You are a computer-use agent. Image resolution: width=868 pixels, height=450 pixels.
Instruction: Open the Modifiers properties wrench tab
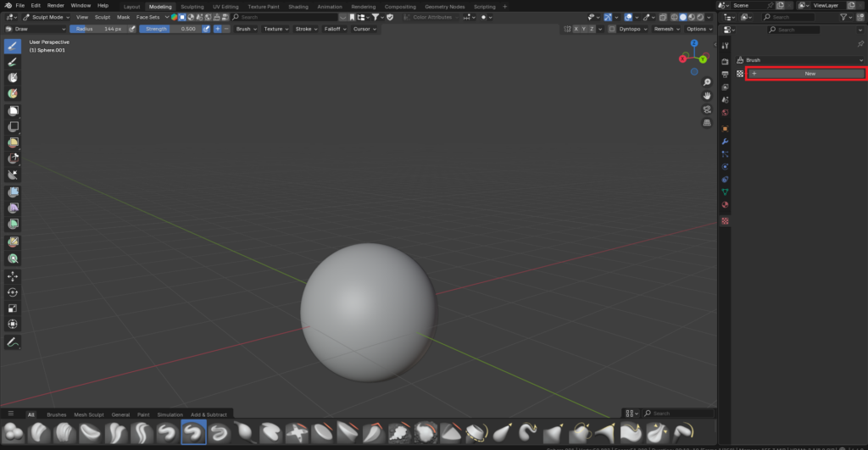[x=726, y=142]
